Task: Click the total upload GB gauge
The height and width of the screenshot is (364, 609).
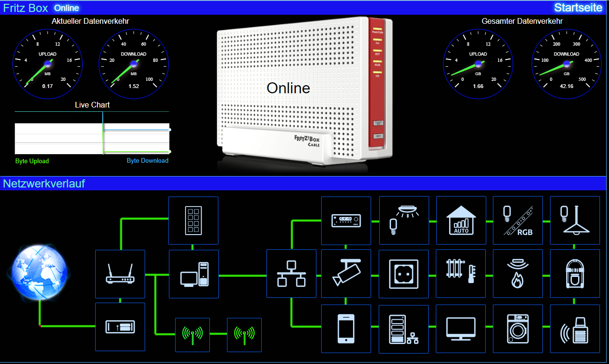Action: pyautogui.click(x=478, y=64)
